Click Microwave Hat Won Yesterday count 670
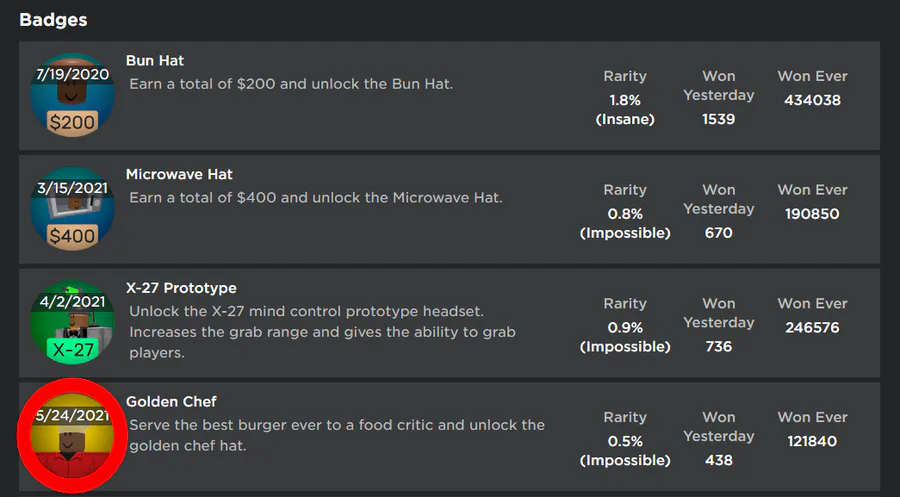The width and height of the screenshot is (900, 497). click(x=718, y=233)
